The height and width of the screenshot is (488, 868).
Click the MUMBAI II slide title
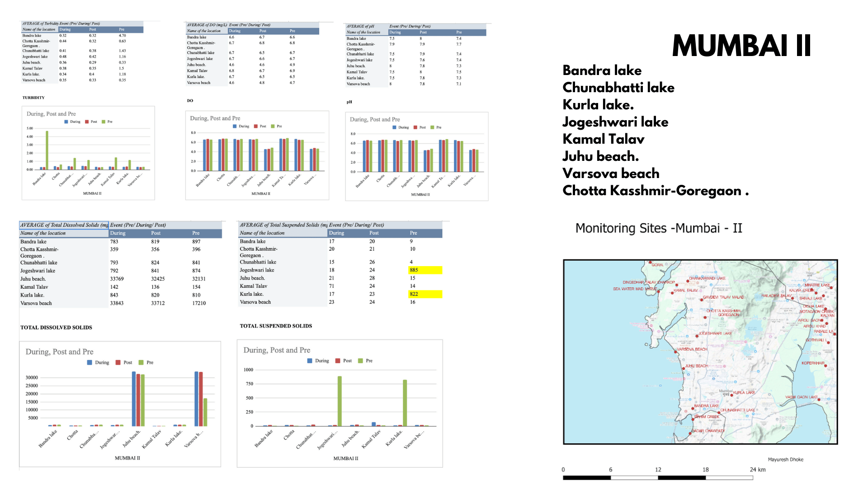[741, 46]
